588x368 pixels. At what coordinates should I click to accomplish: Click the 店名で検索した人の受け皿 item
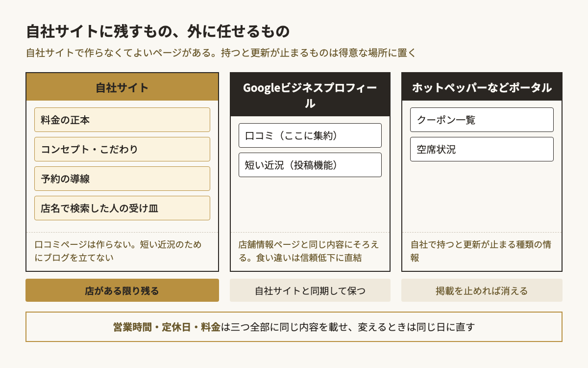(x=122, y=208)
